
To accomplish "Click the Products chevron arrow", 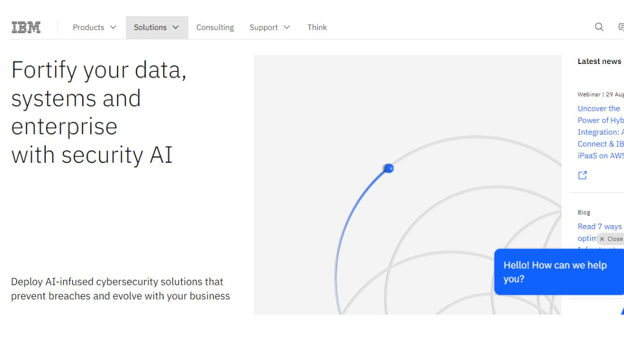I will 113,27.
